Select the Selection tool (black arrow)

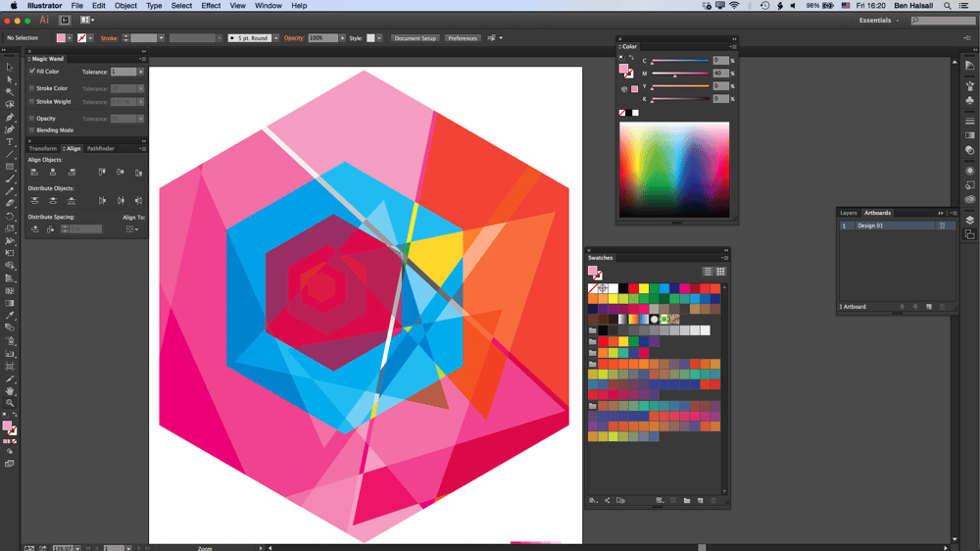coord(10,67)
